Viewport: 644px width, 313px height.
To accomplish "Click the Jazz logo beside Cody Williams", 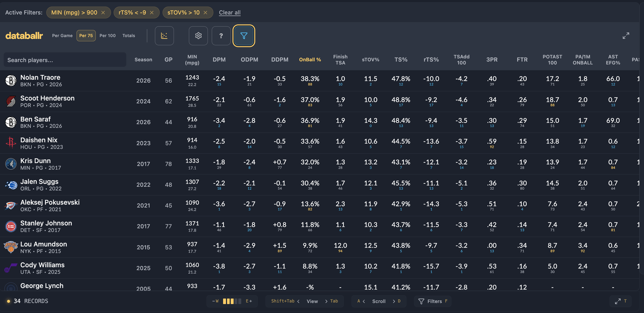I will pos(11,268).
